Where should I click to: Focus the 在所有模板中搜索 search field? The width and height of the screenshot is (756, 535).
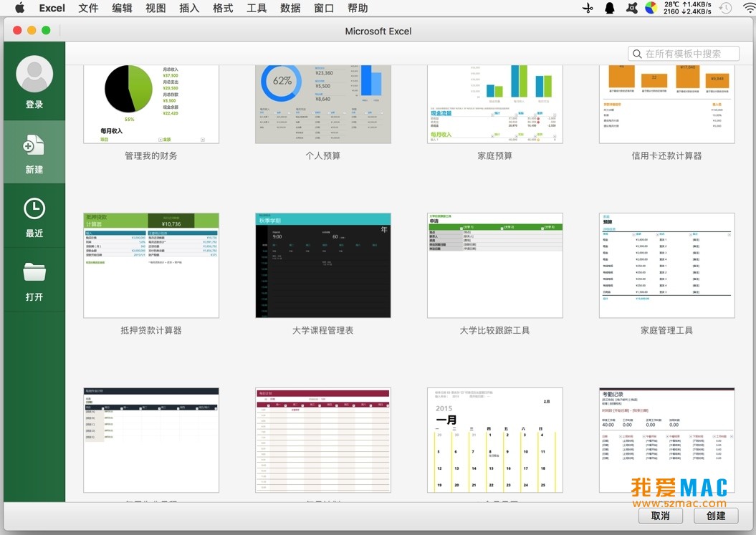point(684,54)
